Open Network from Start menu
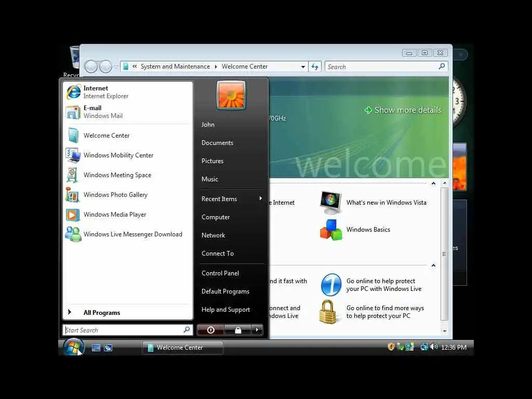Image resolution: width=532 pixels, height=399 pixels. click(x=213, y=235)
